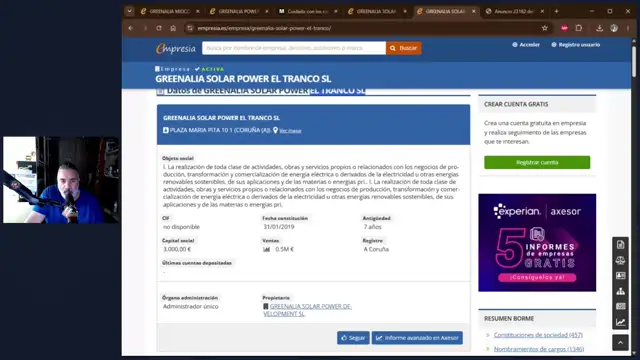
Task: Reload the current page
Action: click(159, 28)
